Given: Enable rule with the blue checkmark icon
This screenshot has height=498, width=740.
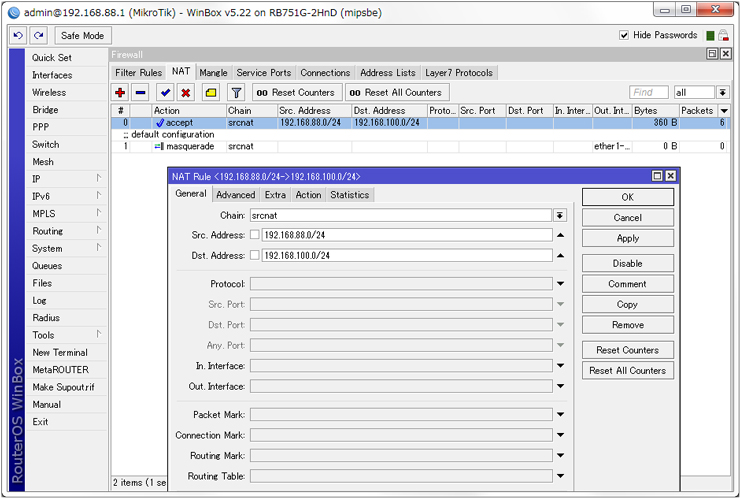Looking at the screenshot, I should click(x=165, y=93).
